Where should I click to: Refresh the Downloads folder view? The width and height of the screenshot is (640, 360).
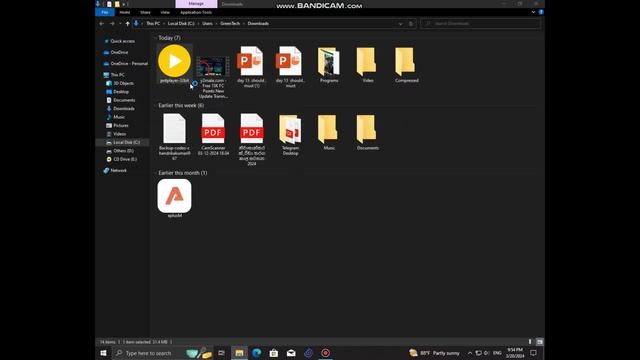coord(411,24)
